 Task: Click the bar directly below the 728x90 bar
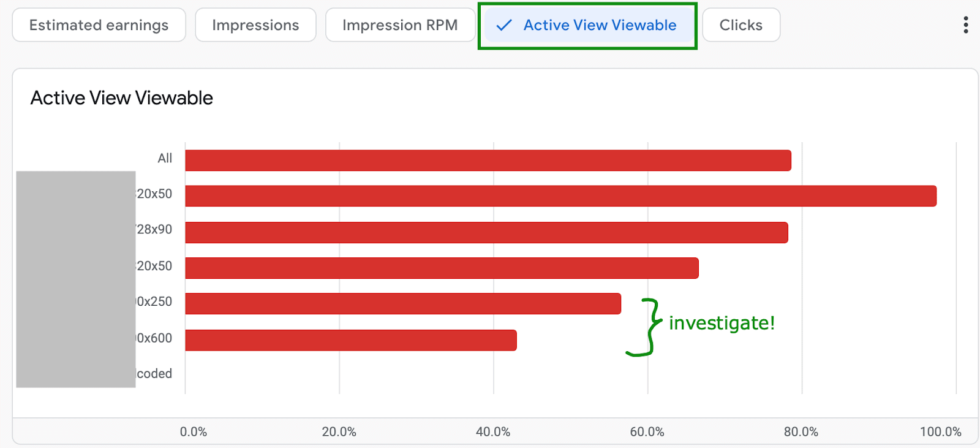coord(442,268)
